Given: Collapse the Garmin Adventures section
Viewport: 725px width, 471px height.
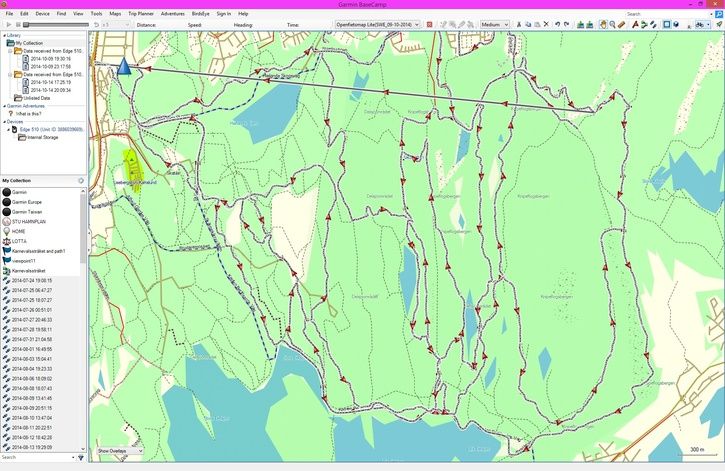Looking at the screenshot, I should (5, 106).
